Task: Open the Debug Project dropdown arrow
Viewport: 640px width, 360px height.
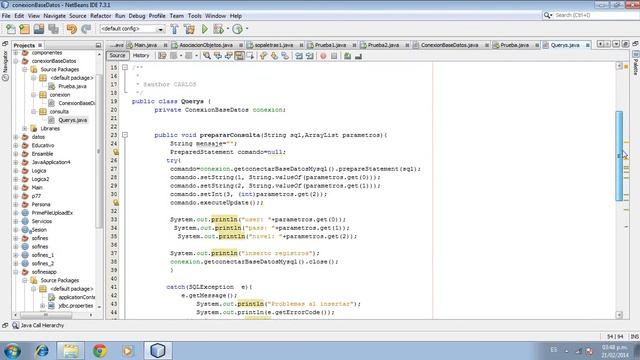Action: click(227, 29)
